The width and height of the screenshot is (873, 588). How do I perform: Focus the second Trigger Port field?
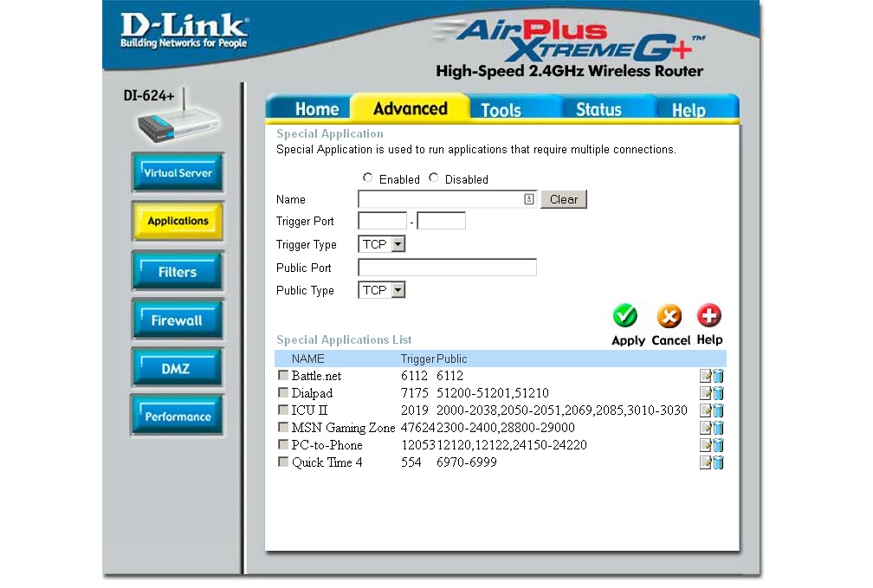[x=441, y=221]
